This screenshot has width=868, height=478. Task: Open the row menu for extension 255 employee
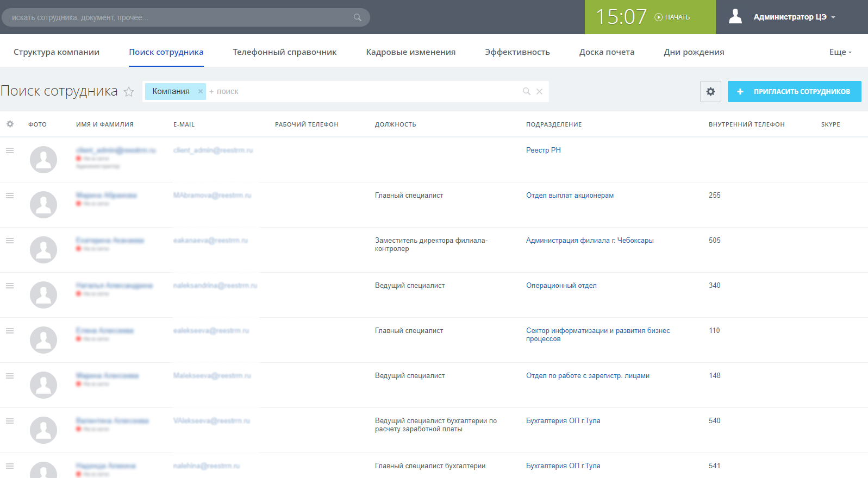click(10, 196)
